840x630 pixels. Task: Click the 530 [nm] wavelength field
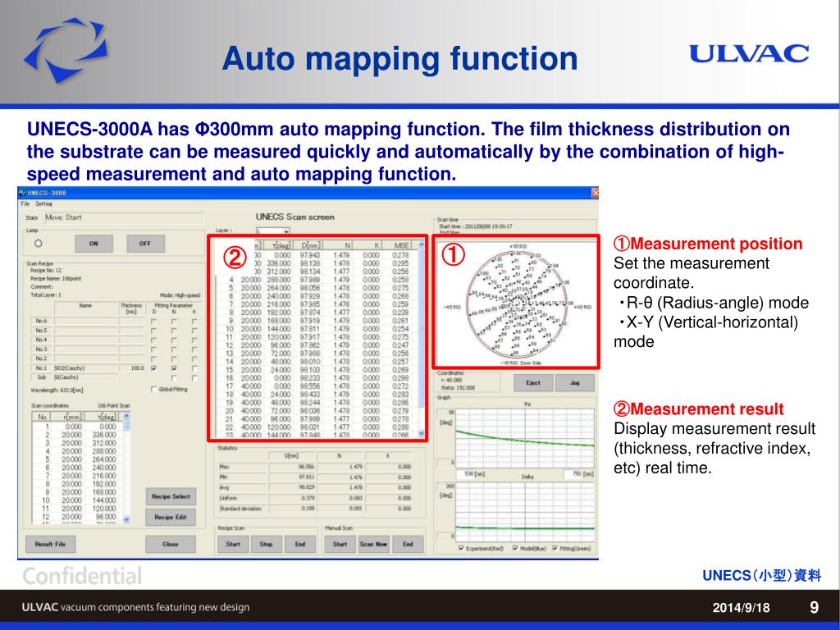472,475
